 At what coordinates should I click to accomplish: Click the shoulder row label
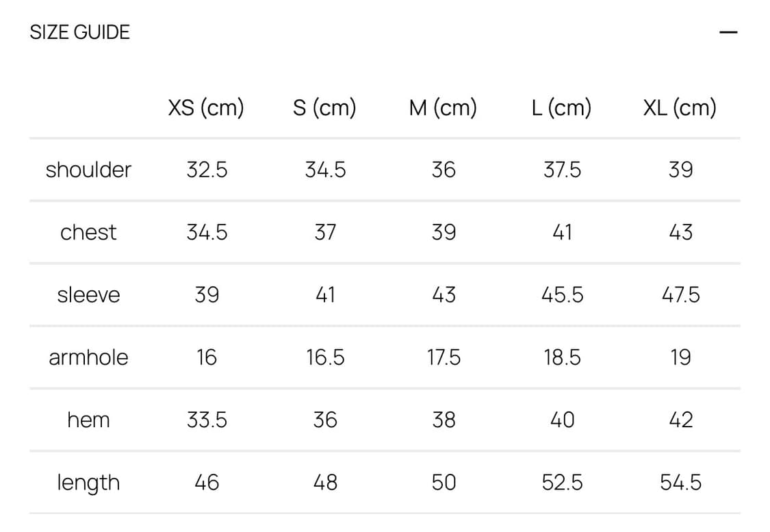click(x=88, y=170)
